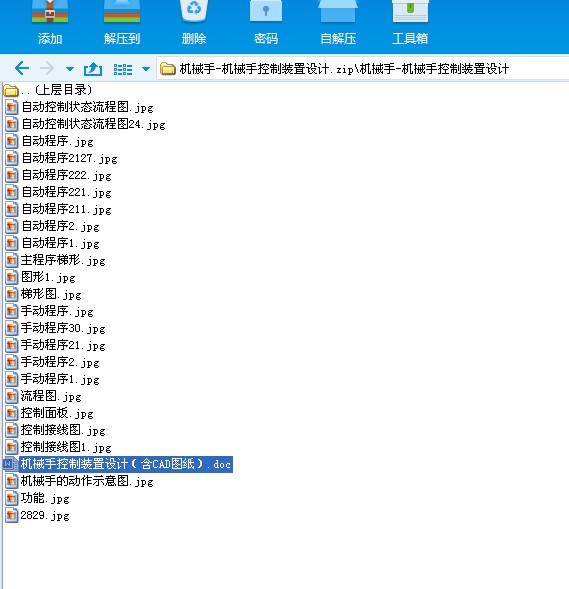Select file 自动程序.jpg
The image size is (569, 589).
click(x=50, y=141)
